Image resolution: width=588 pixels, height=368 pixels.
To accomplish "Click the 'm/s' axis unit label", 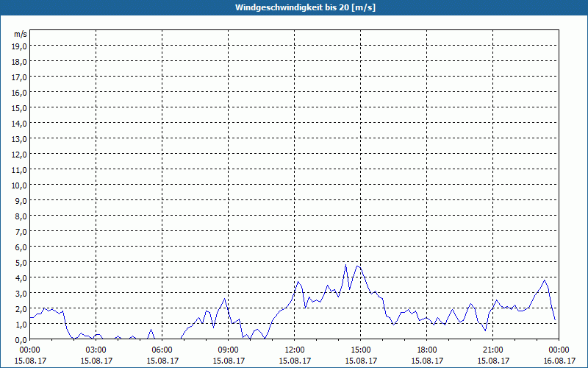I will pos(21,34).
